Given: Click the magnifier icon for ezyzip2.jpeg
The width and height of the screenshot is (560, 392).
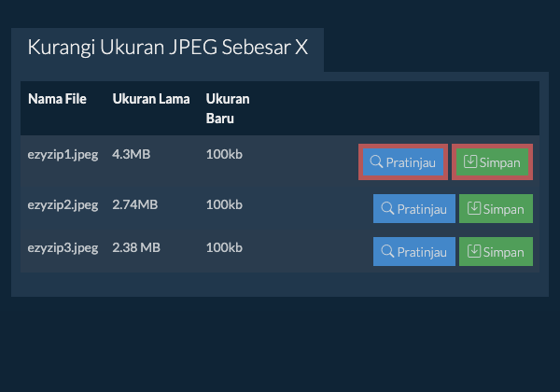Looking at the screenshot, I should 388,209.
